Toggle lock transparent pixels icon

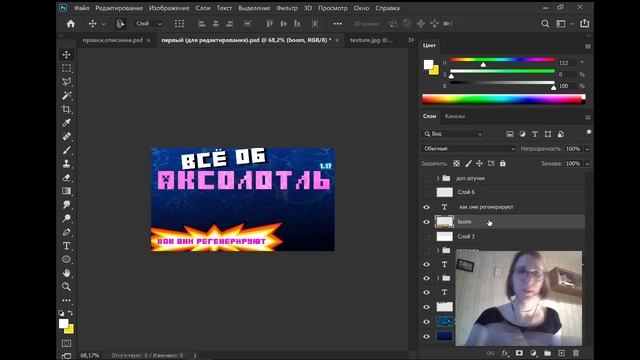456,163
